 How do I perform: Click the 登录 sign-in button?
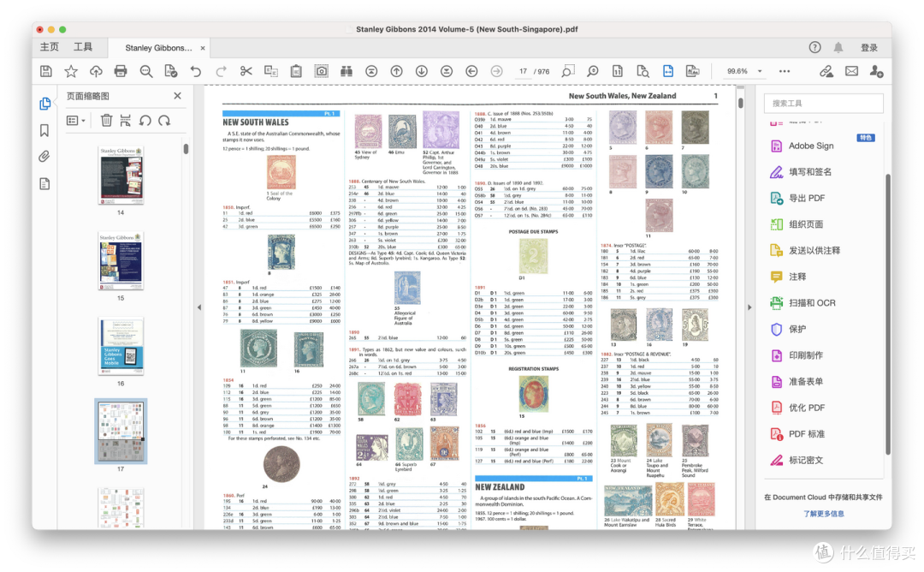point(869,48)
